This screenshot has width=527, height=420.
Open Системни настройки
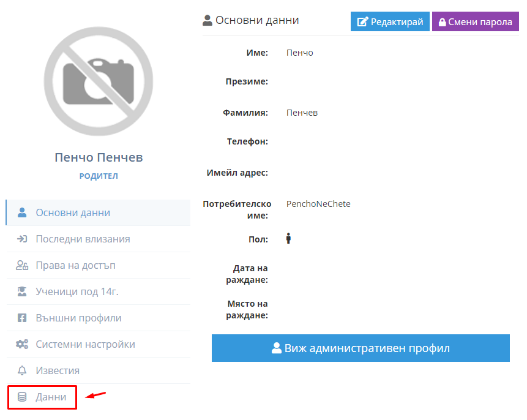pyautogui.click(x=98, y=344)
